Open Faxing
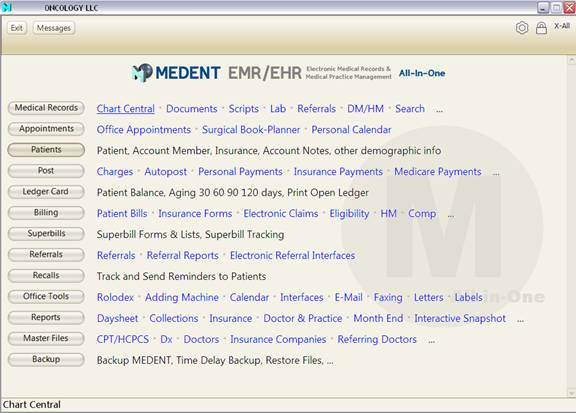The width and height of the screenshot is (576, 413). 388,297
